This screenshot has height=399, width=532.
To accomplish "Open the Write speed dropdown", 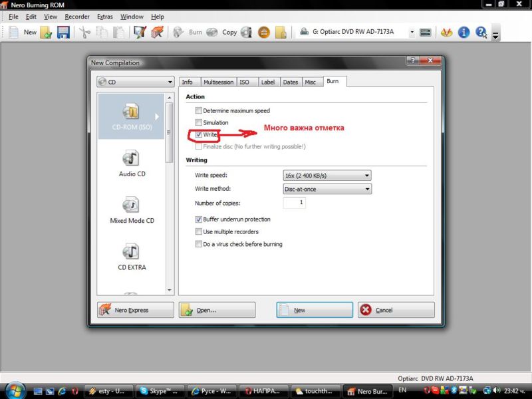I will click(x=327, y=176).
